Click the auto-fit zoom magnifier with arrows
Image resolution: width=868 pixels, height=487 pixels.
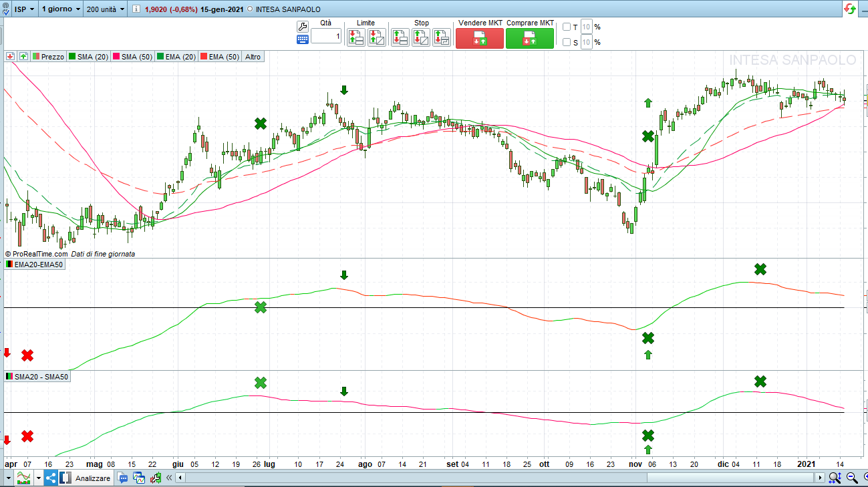pyautogui.click(x=835, y=478)
